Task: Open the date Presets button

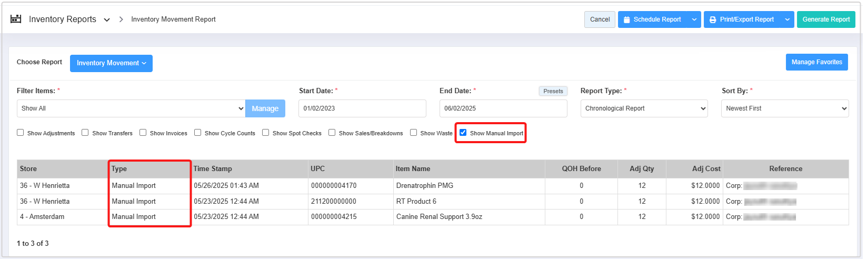Action: 553,91
